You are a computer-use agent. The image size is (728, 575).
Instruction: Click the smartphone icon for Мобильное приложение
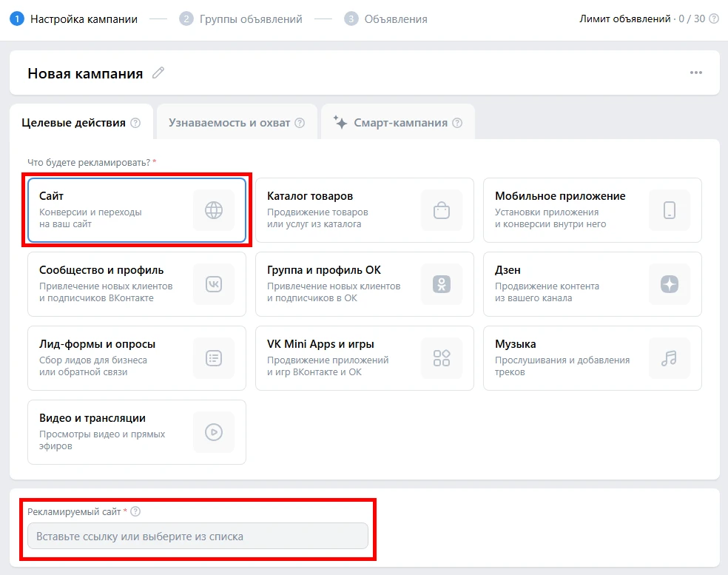670,210
